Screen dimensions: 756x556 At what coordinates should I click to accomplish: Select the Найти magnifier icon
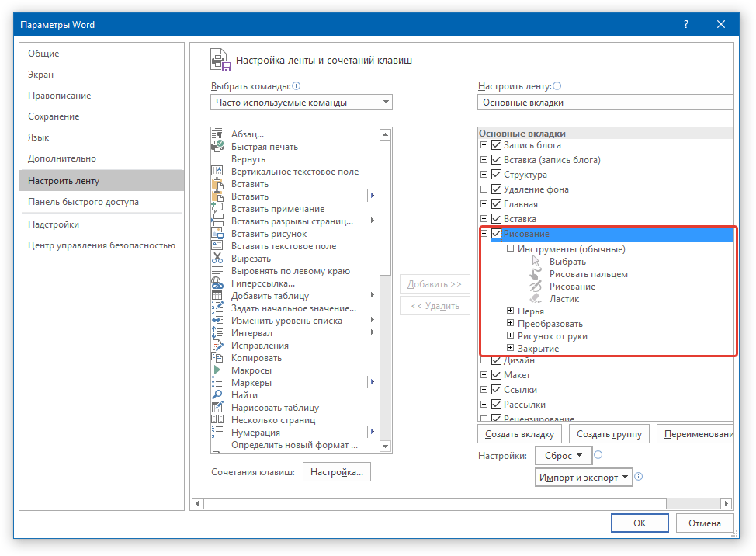tap(217, 395)
